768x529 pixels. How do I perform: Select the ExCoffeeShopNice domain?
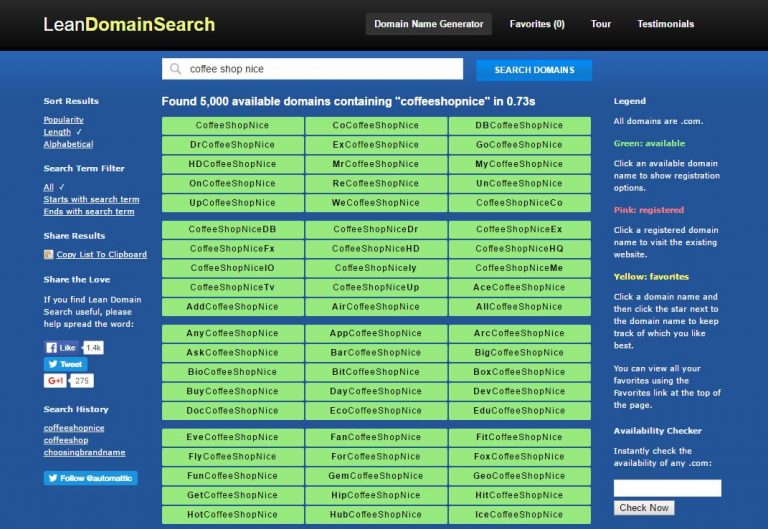(x=376, y=145)
